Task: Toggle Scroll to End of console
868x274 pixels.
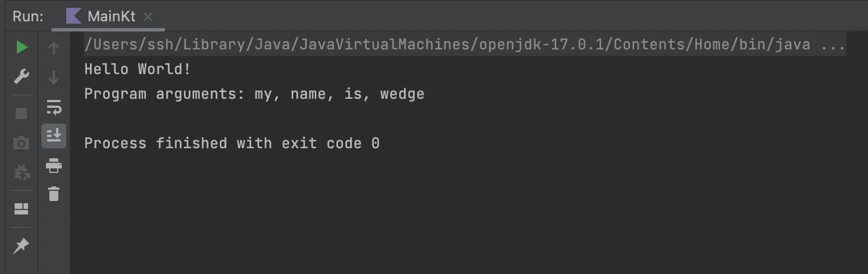Action: click(x=54, y=135)
